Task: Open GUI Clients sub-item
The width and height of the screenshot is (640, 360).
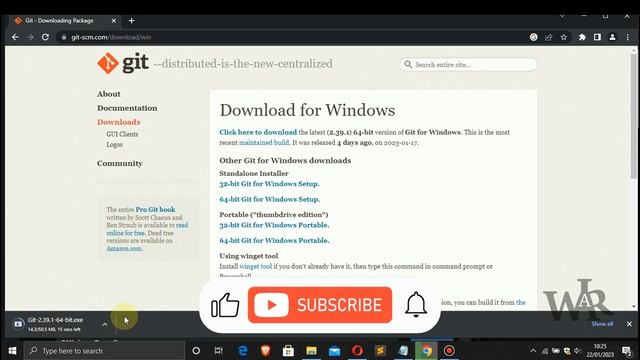Action: [x=122, y=134]
